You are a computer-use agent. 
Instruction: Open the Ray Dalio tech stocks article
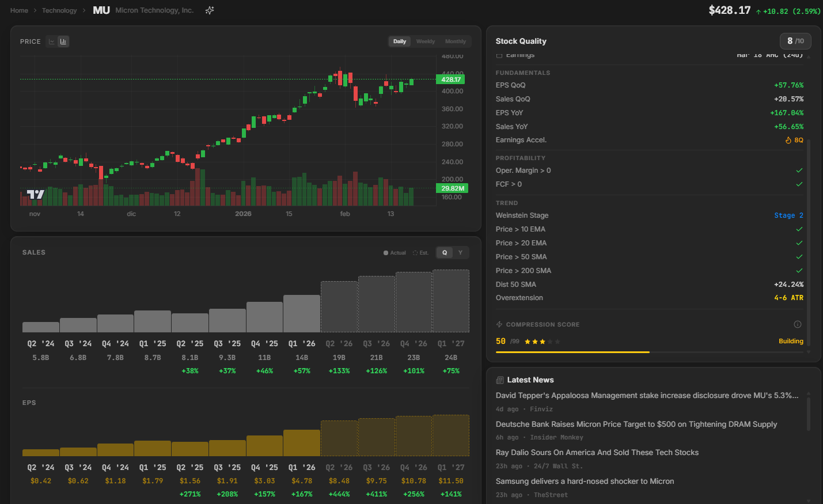[x=597, y=453]
